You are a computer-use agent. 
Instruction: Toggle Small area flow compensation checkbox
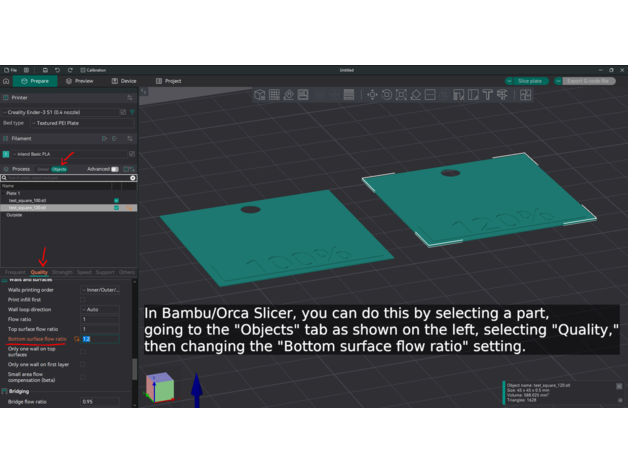(x=84, y=376)
